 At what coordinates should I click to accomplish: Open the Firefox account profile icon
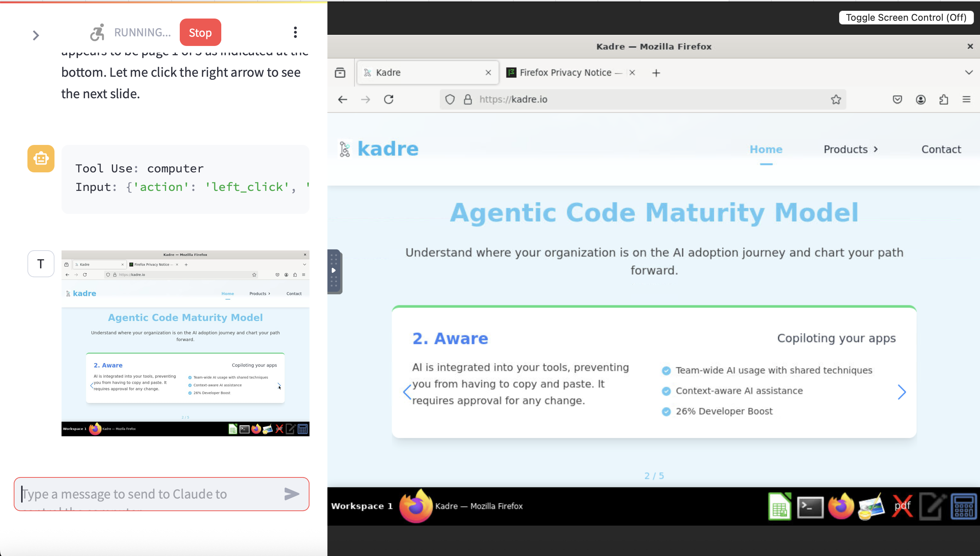click(920, 99)
